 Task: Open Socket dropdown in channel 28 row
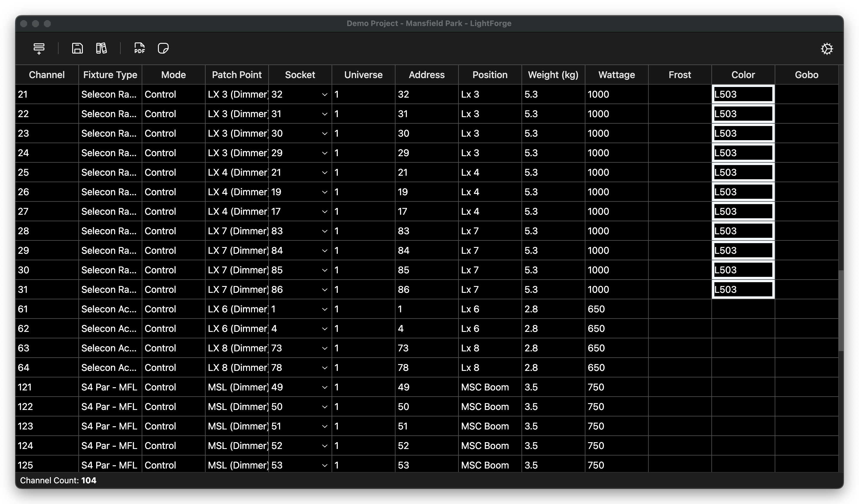324,231
